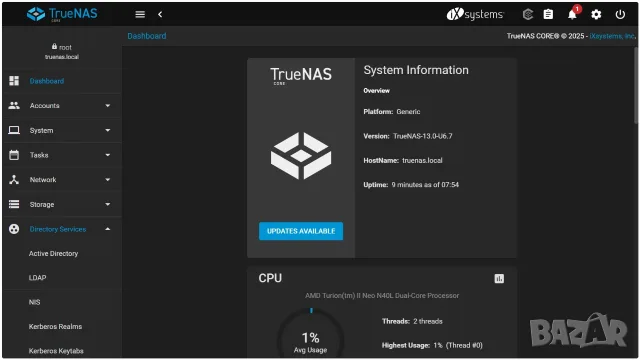Click hostname value truenas.local in System Information
Viewport: 640px width, 360px height.
click(x=422, y=160)
